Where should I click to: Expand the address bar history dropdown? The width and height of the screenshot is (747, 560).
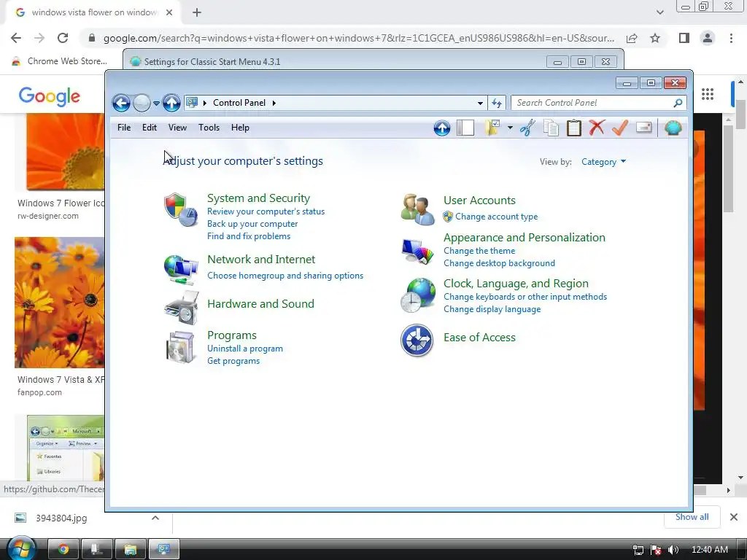pyautogui.click(x=480, y=103)
